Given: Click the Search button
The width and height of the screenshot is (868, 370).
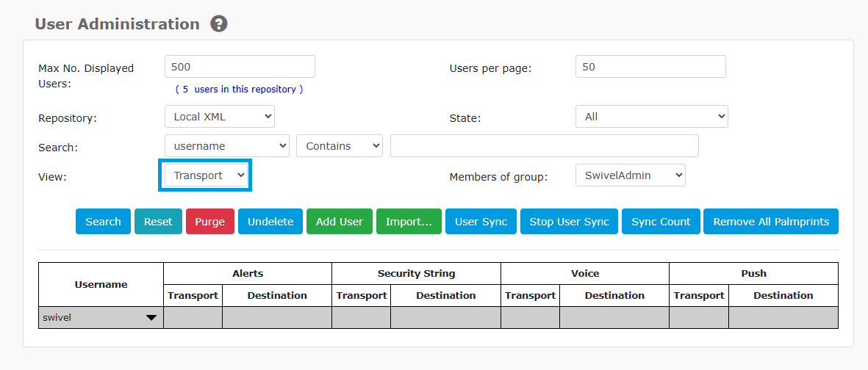Looking at the screenshot, I should (103, 221).
